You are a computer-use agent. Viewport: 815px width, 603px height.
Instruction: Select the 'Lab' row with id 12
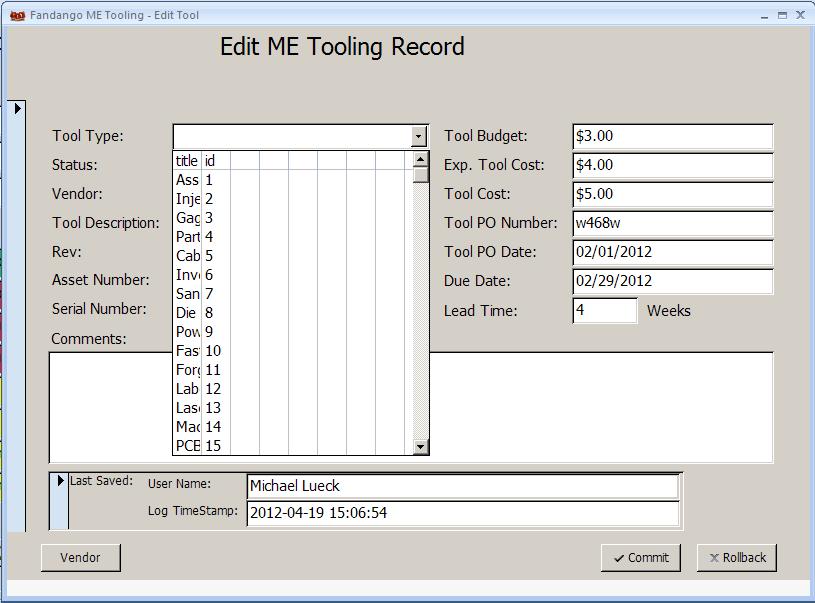292,389
